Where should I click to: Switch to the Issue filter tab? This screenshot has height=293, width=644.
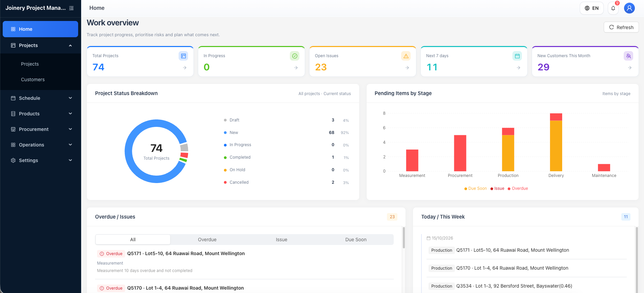click(281, 240)
